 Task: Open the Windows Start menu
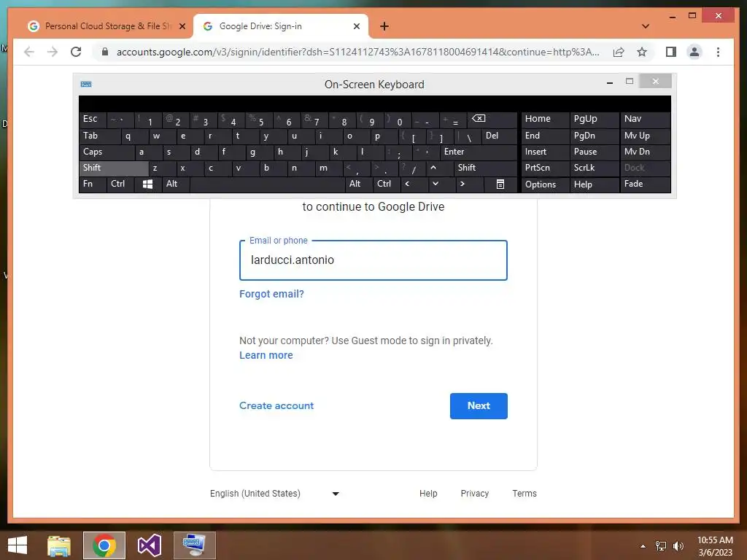(18, 545)
